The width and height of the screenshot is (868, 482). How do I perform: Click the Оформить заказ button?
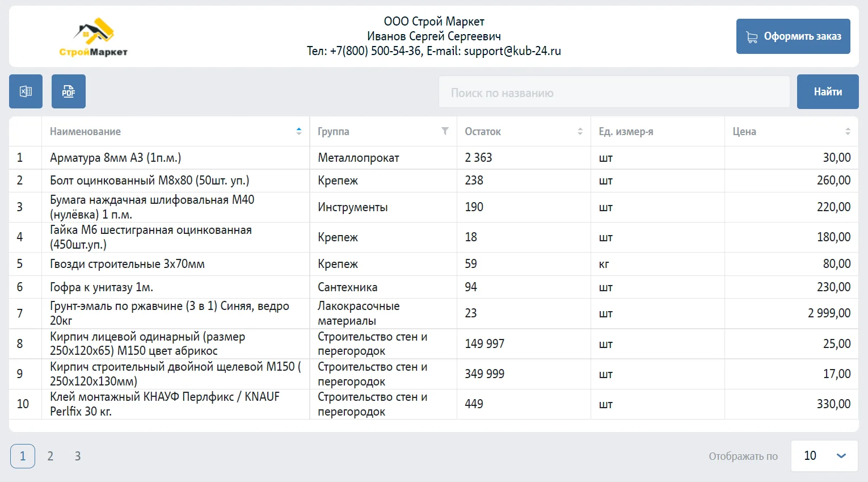tap(793, 36)
